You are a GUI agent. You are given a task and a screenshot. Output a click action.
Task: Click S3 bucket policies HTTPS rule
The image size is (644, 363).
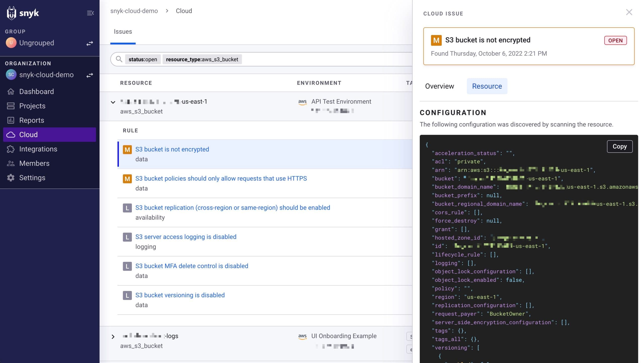tap(221, 178)
